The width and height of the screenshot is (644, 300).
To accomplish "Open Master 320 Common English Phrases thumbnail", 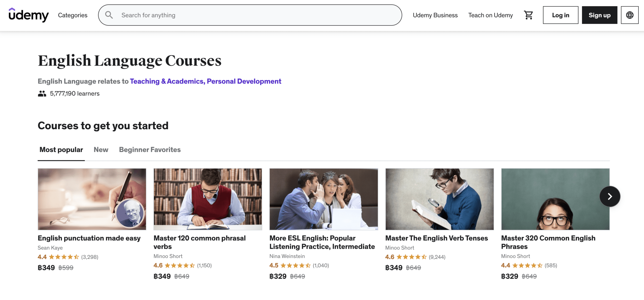I will click(555, 199).
